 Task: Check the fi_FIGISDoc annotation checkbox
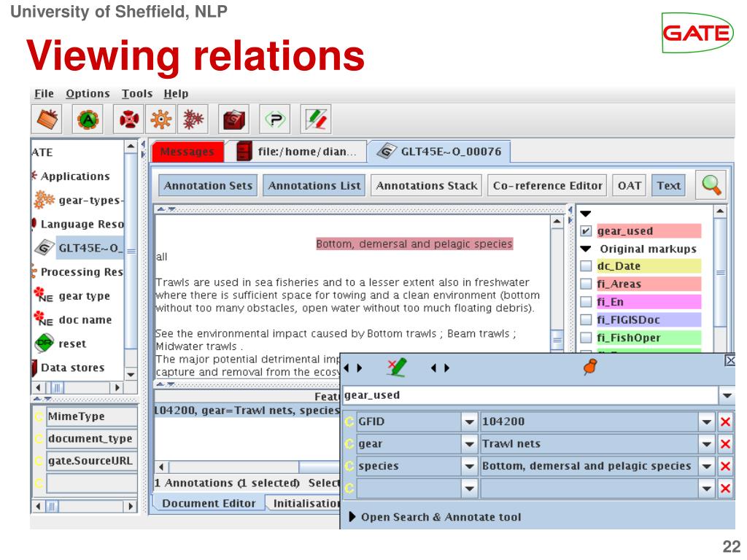coord(586,320)
